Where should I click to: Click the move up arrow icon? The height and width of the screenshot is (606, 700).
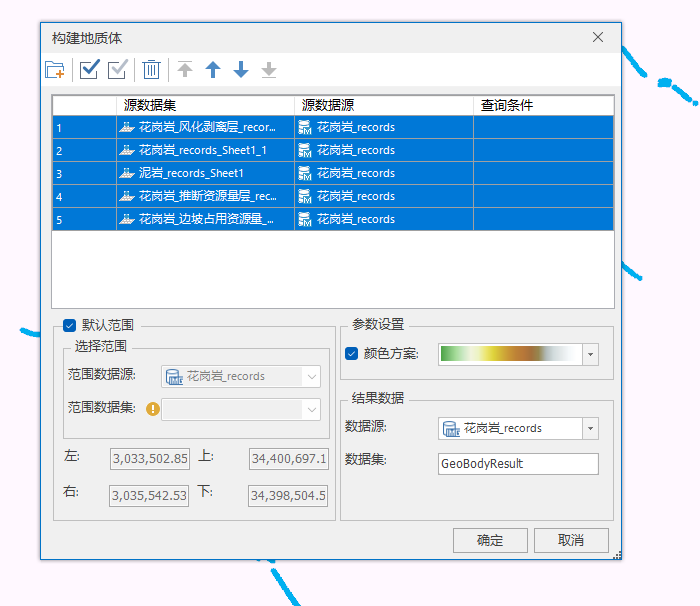(213, 70)
